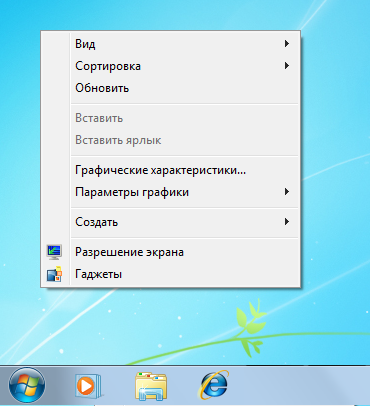
Task: Click the gadgets icon beside Гаджеты
Action: click(x=54, y=274)
